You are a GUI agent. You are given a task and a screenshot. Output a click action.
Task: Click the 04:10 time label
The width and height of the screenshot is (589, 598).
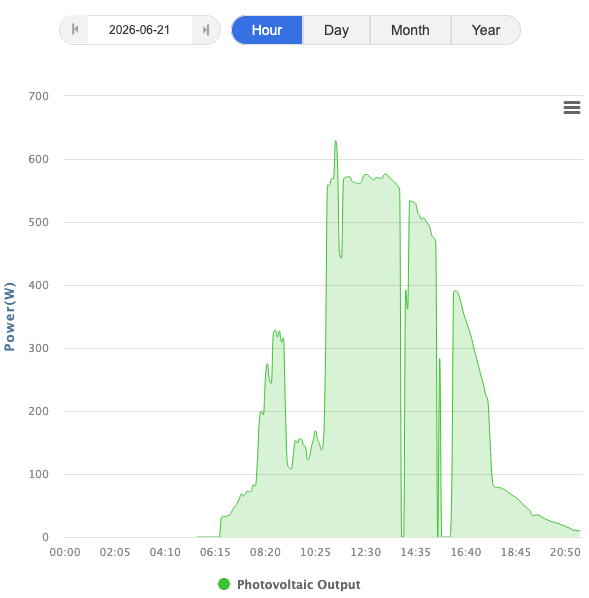pos(165,552)
